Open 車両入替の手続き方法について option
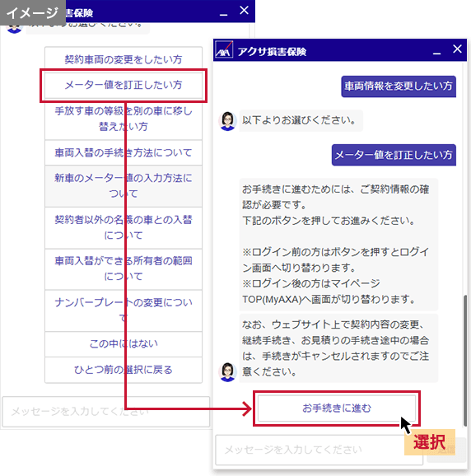The image size is (471, 476). [124, 152]
